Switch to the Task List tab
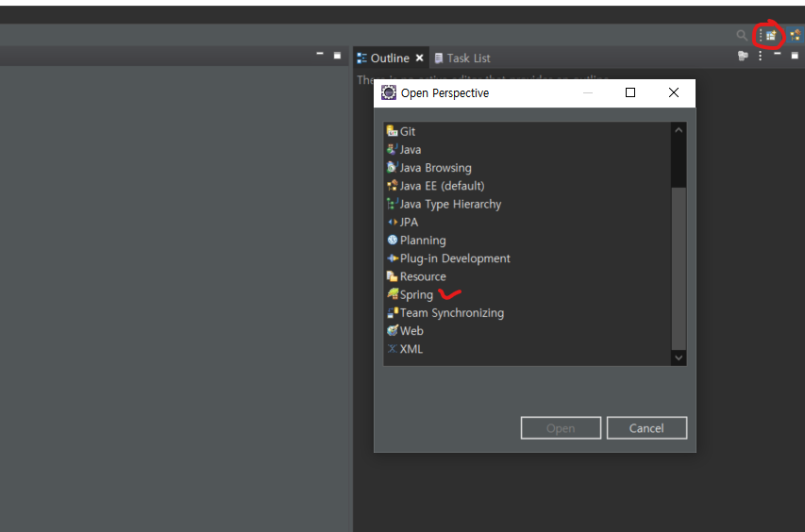 click(462, 58)
